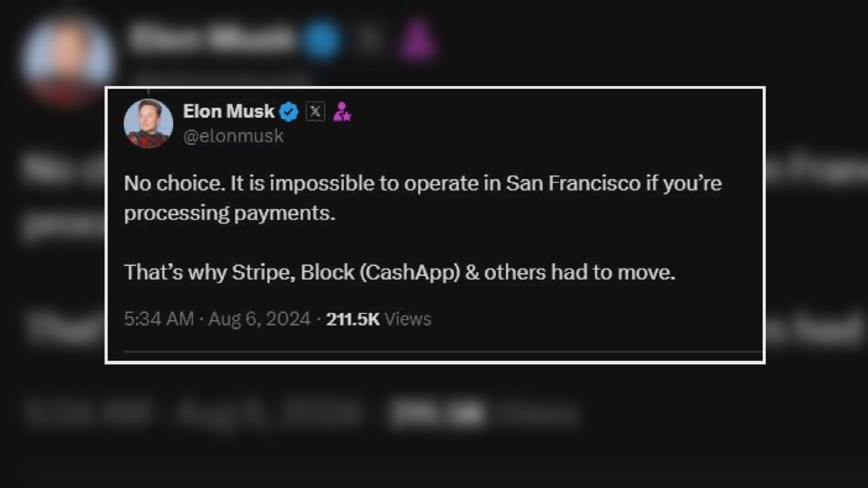Image resolution: width=868 pixels, height=488 pixels.
Task: Click the blue verified checkmark badge
Action: (289, 112)
